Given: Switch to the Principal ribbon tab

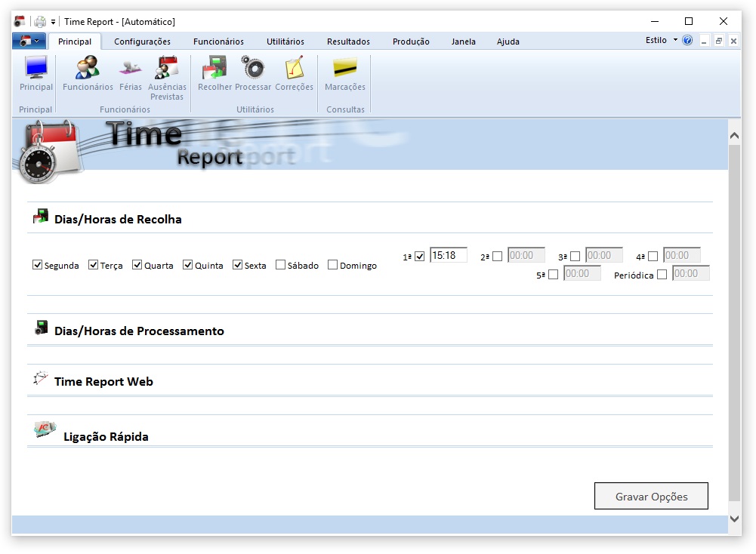Looking at the screenshot, I should 75,42.
